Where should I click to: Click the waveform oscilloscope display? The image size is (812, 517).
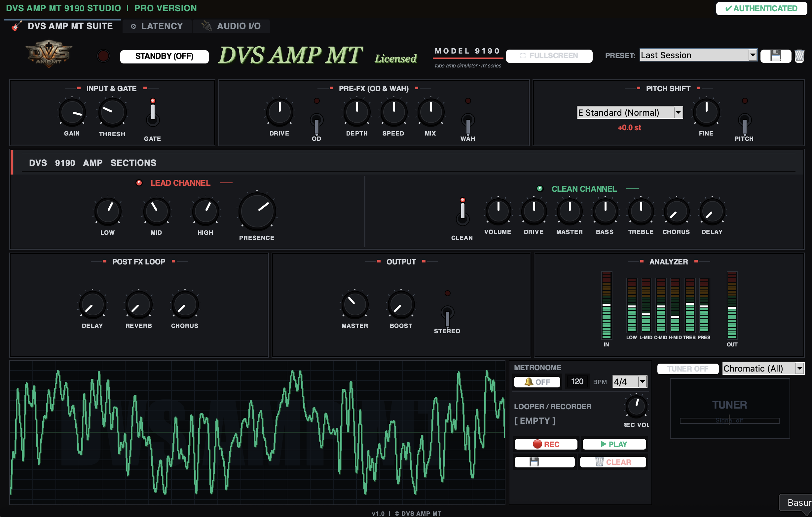tap(257, 433)
